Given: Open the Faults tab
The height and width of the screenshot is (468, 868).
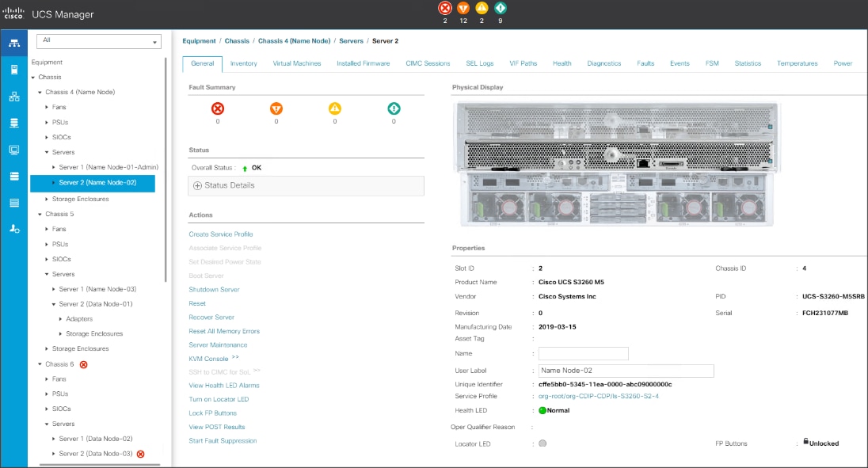Looking at the screenshot, I should tap(645, 63).
